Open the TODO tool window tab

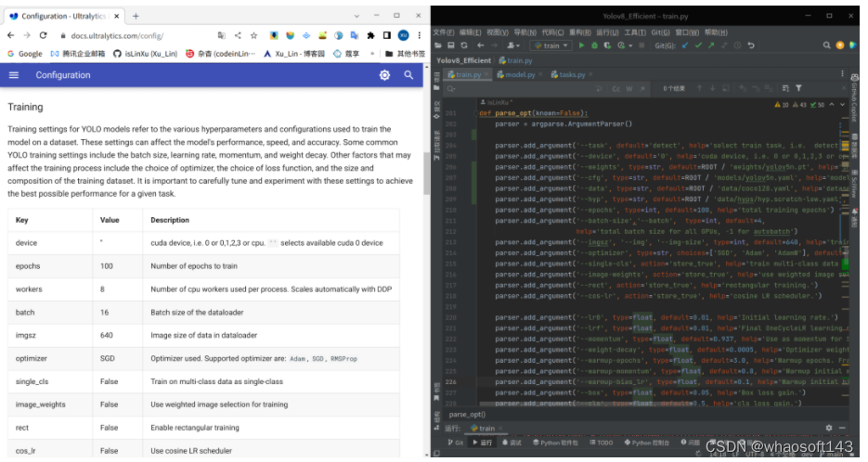602,443
